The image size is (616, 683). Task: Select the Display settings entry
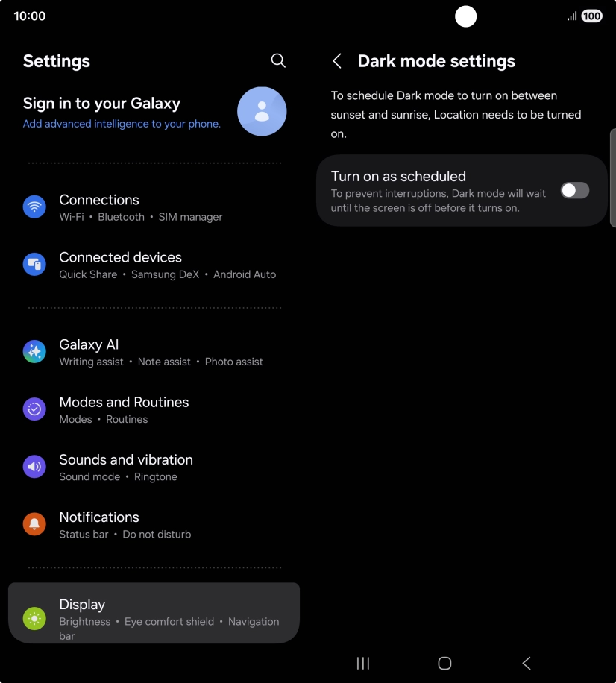tap(154, 613)
